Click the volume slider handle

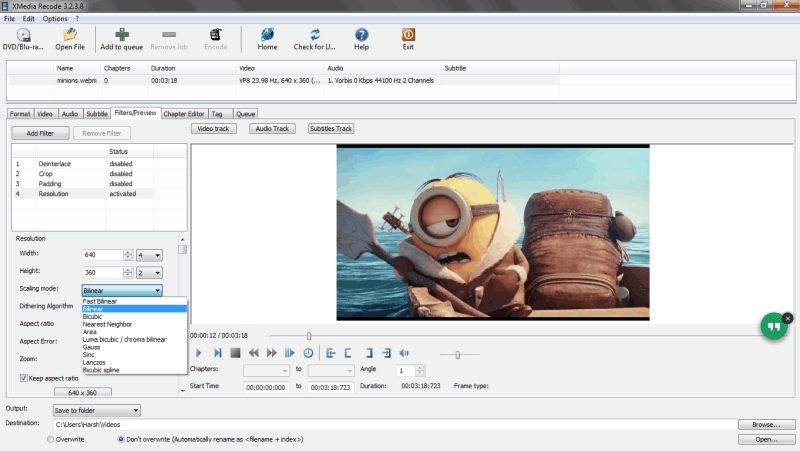[458, 355]
